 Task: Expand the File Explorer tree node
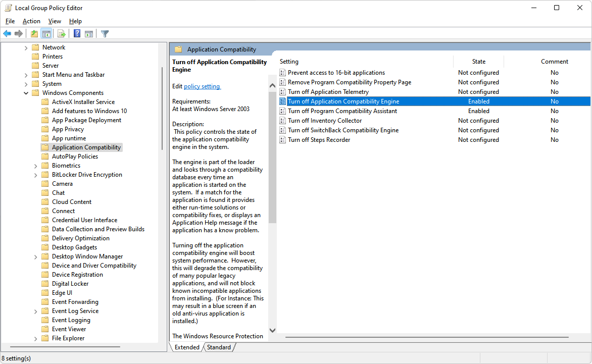coord(35,339)
